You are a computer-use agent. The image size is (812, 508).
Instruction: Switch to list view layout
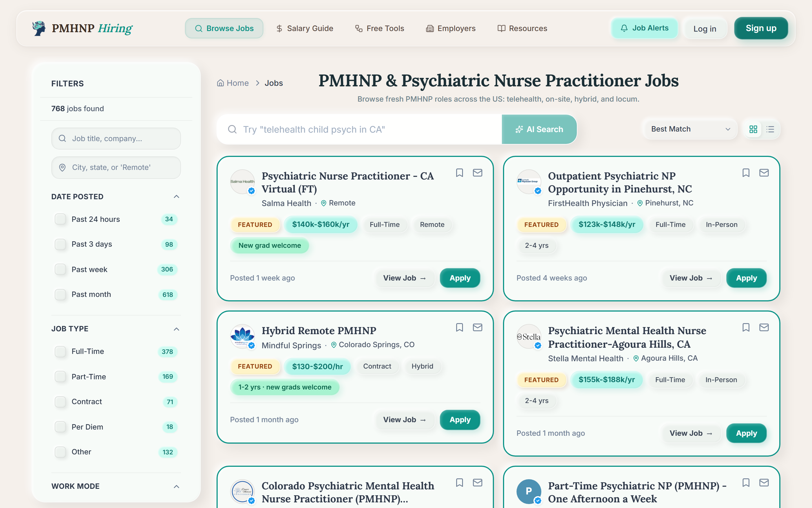770,129
